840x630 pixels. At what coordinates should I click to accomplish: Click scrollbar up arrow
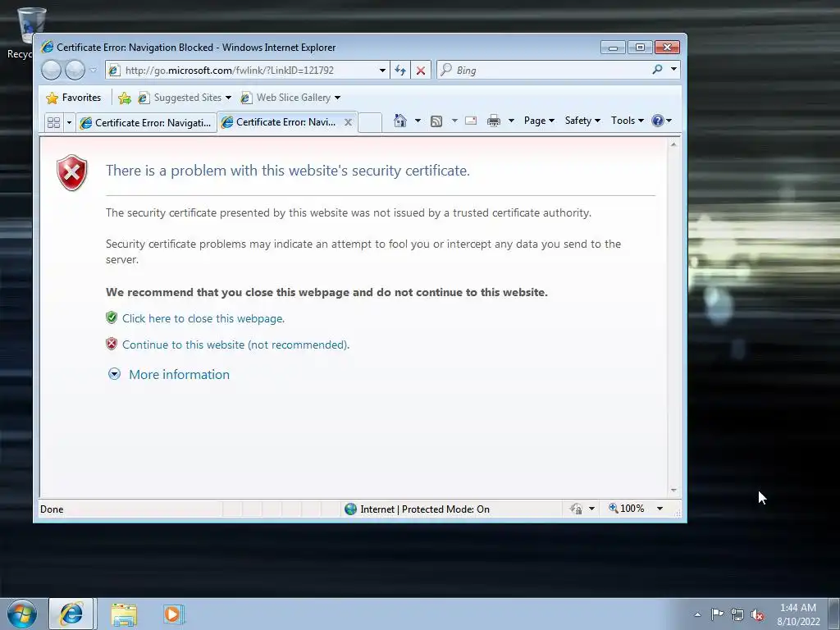coord(674,144)
